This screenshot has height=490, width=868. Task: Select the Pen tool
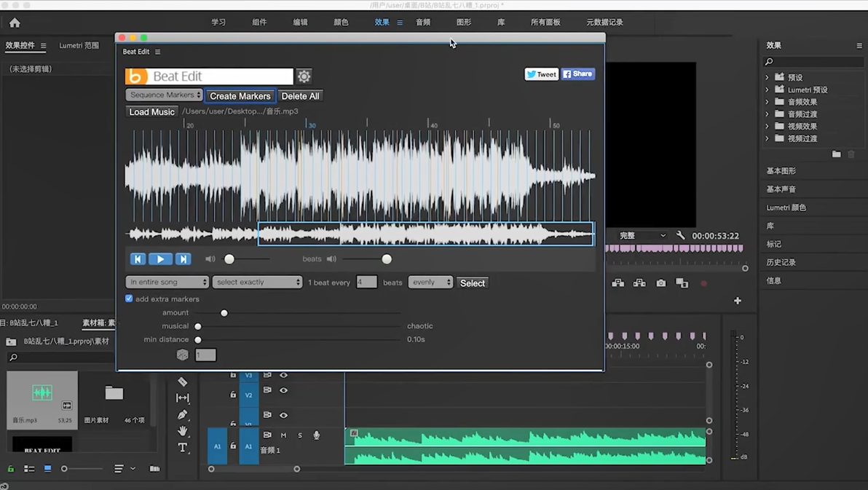tap(183, 414)
